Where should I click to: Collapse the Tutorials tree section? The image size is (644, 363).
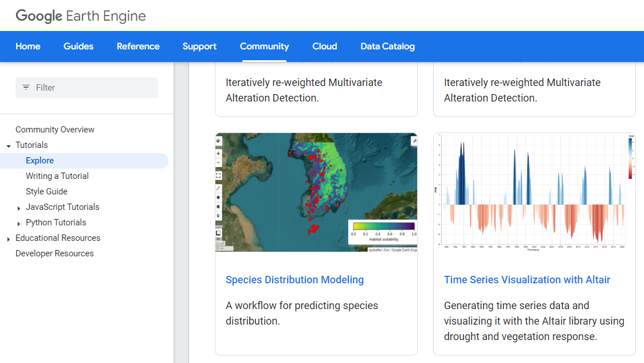click(x=9, y=145)
